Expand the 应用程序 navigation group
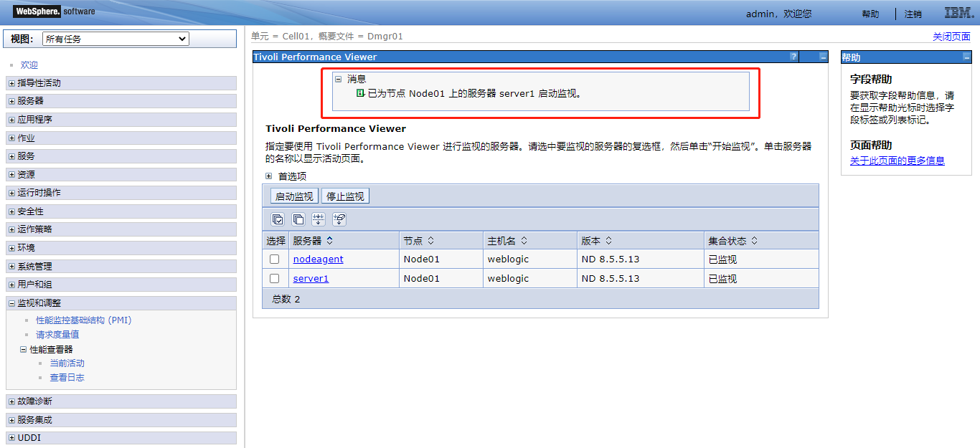 pos(11,120)
